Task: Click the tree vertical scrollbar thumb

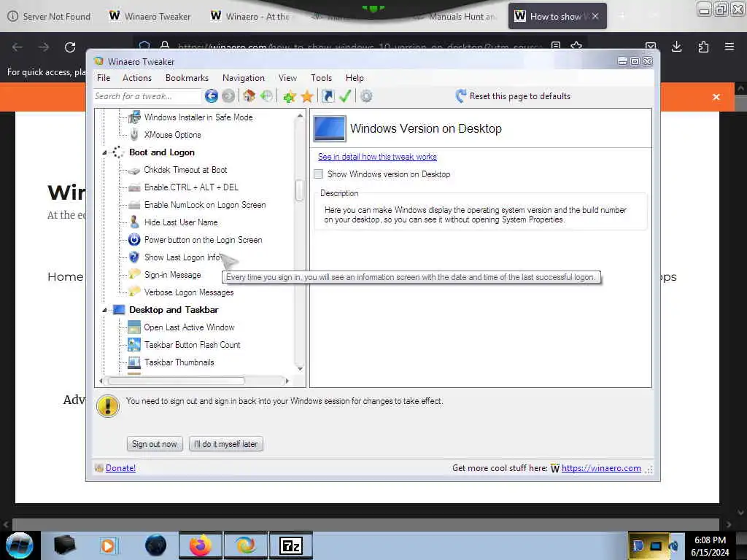Action: (300, 190)
